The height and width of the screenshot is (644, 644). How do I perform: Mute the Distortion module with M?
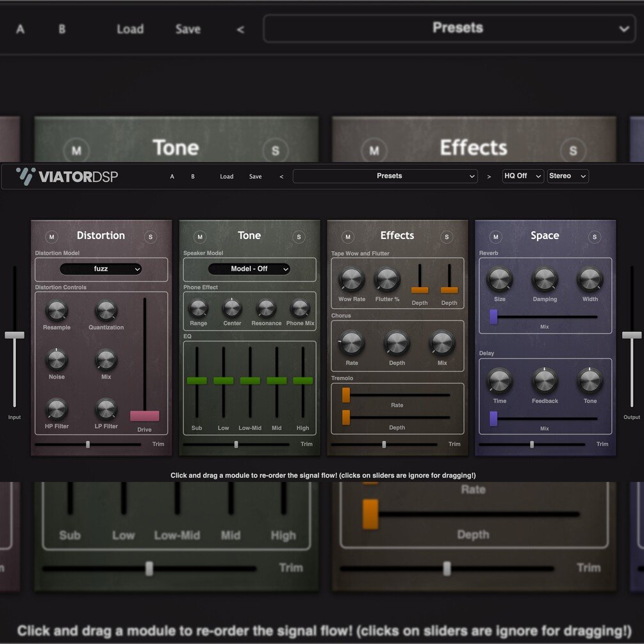[x=52, y=237]
